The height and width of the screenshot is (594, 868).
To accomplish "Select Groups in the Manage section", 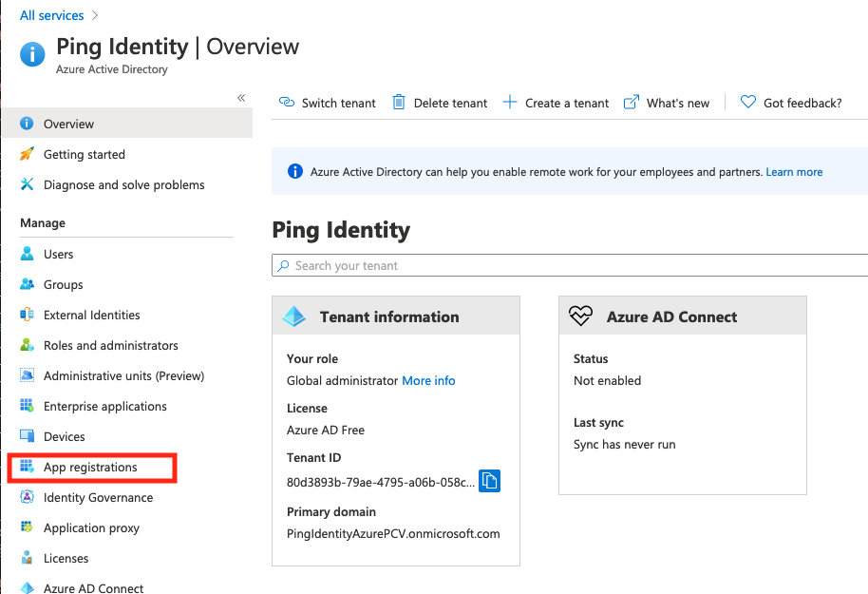I will click(60, 284).
